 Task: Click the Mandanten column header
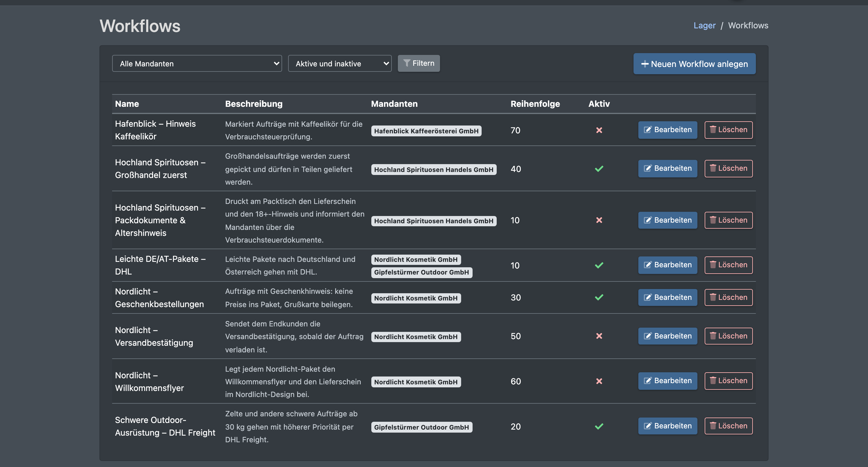394,104
